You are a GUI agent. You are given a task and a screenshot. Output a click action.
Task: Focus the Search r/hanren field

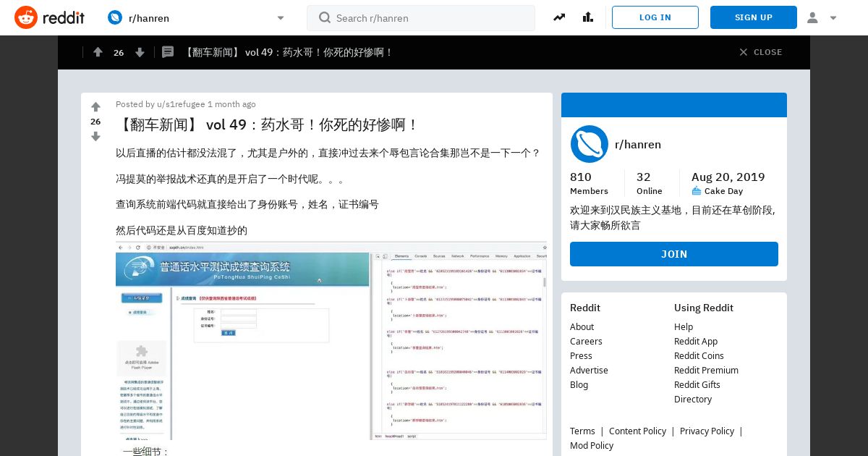pyautogui.click(x=421, y=18)
